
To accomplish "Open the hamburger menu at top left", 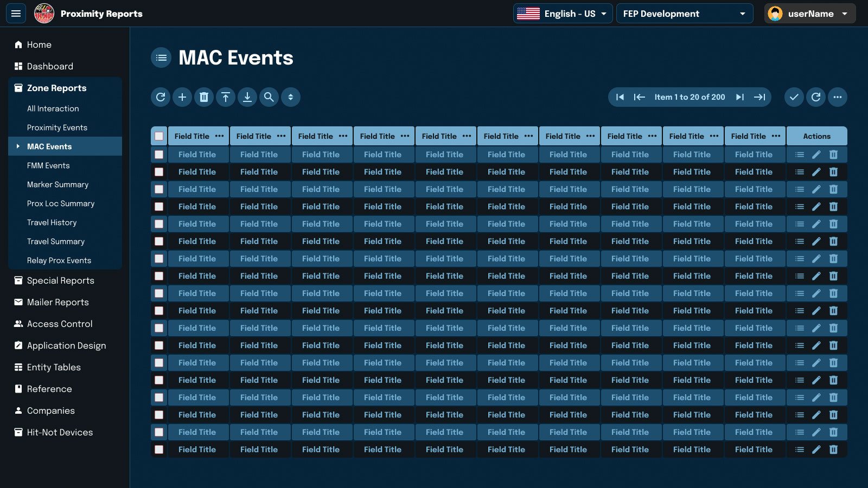I will (x=16, y=14).
